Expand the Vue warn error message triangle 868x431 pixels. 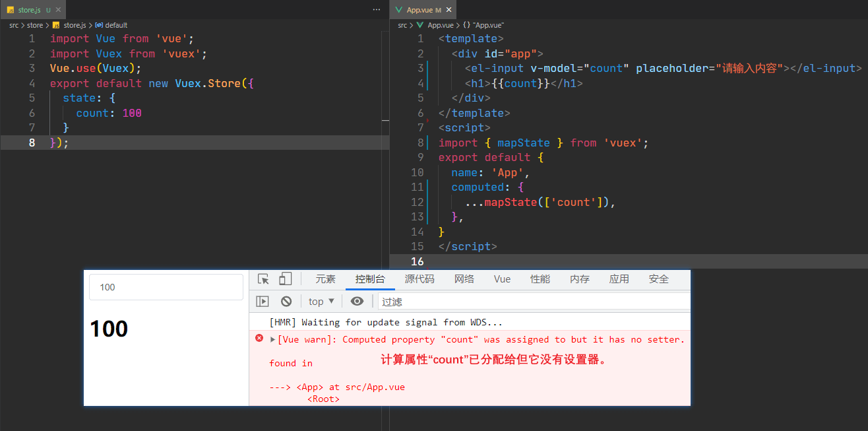tap(273, 339)
